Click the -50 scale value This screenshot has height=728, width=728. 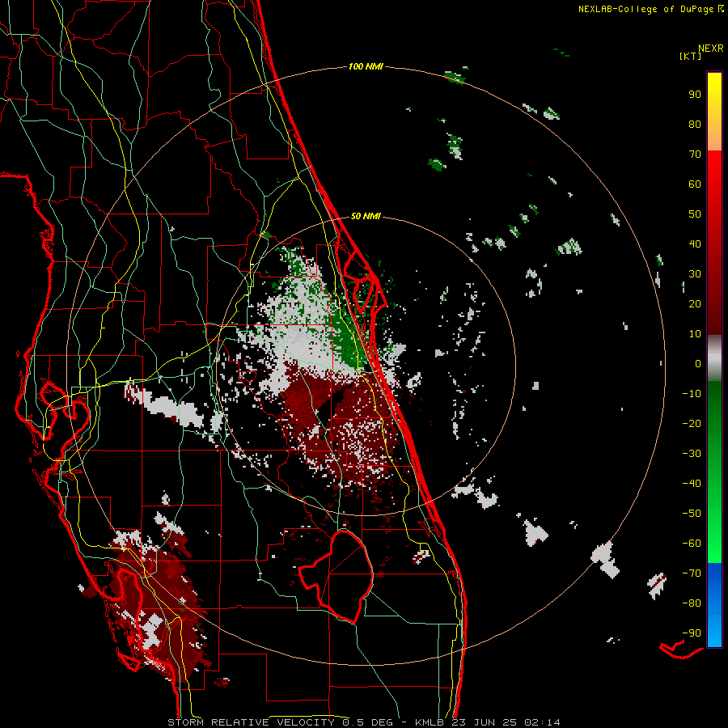pyautogui.click(x=692, y=514)
